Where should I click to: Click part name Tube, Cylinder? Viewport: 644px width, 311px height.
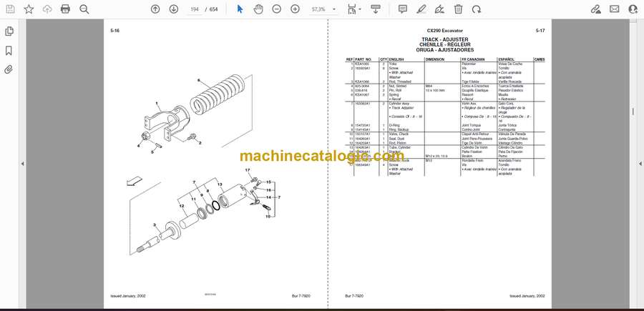tap(399, 147)
